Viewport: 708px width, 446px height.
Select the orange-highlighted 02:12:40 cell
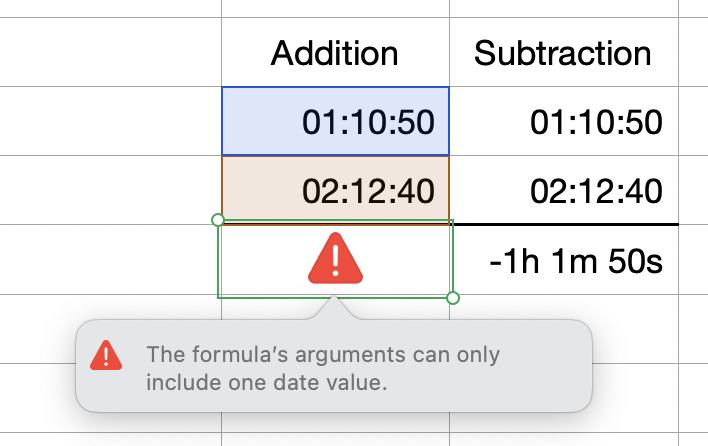[x=335, y=190]
